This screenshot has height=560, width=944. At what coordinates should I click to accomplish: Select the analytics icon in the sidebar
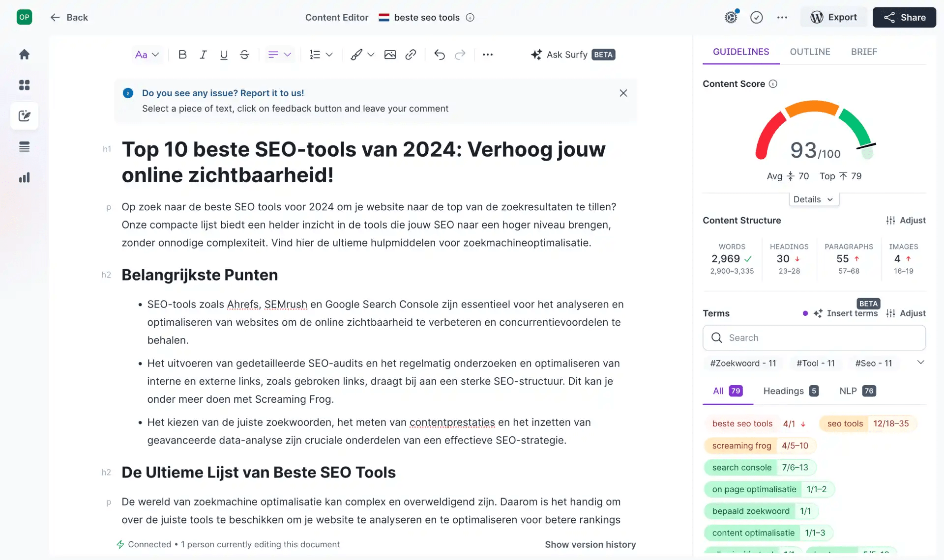click(x=24, y=177)
